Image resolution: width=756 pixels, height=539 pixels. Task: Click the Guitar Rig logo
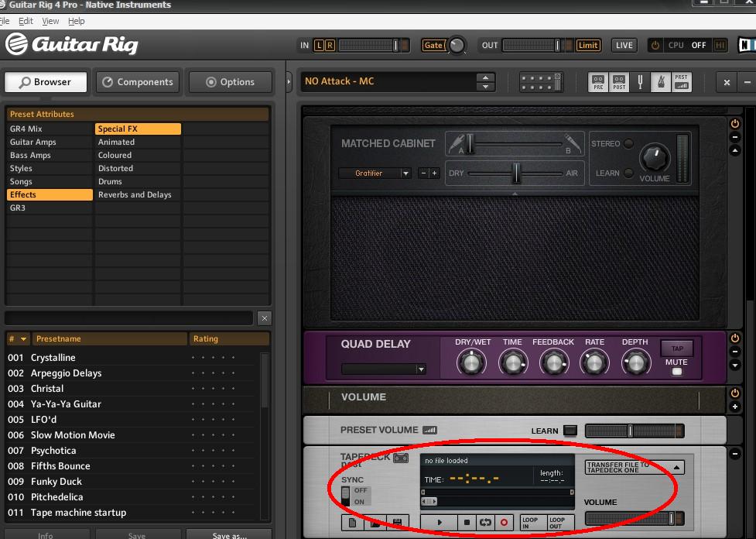[72, 44]
